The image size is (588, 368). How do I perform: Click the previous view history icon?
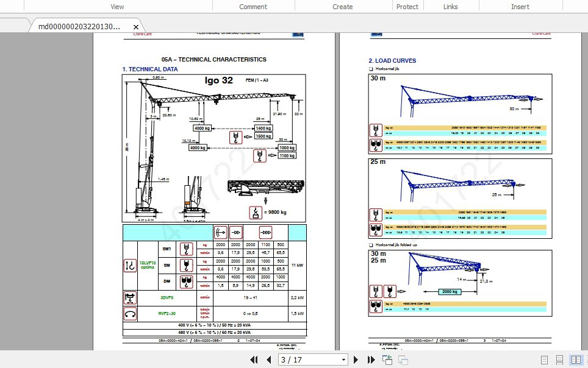(387, 359)
